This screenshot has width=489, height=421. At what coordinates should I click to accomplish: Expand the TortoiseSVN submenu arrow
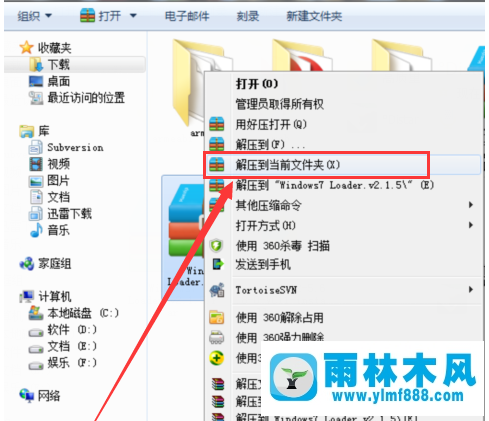pos(471,289)
